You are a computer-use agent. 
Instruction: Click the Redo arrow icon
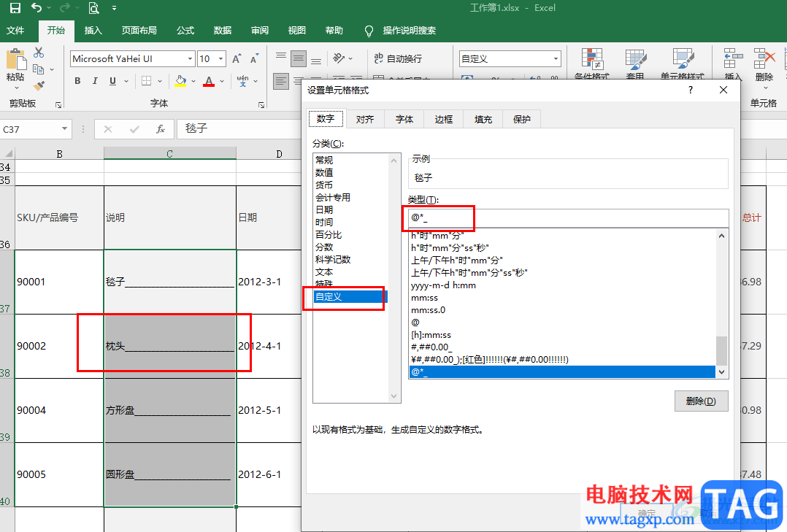click(x=64, y=7)
